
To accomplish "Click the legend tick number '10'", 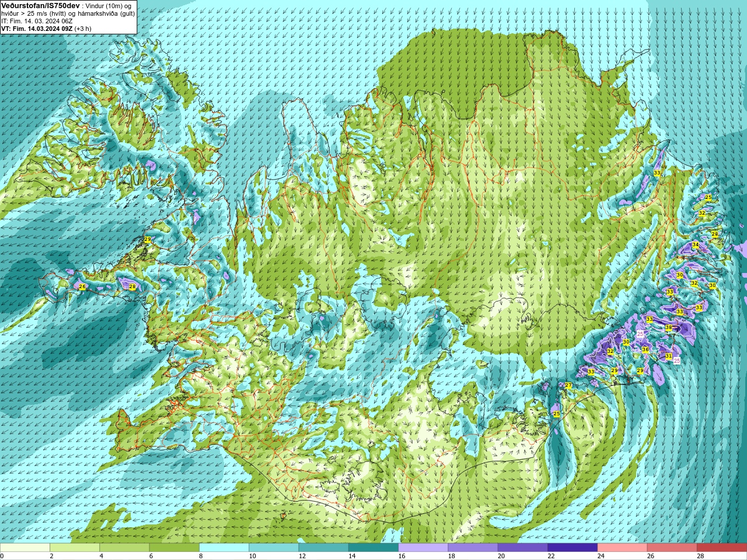I will (252, 556).
